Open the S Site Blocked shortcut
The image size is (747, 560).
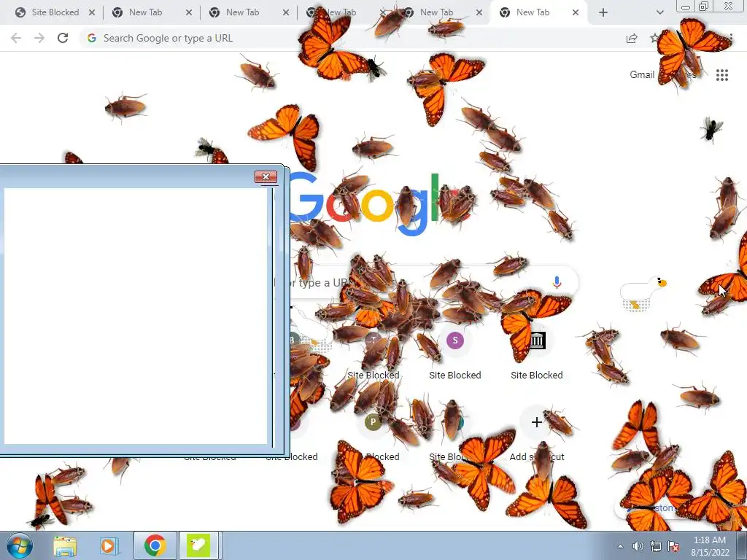[x=455, y=353]
